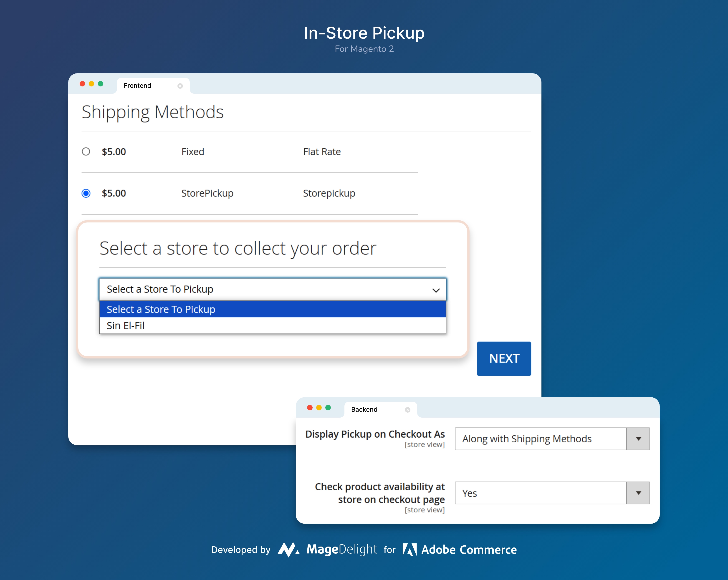Click the close tab icon on Frontend tab

pos(180,87)
